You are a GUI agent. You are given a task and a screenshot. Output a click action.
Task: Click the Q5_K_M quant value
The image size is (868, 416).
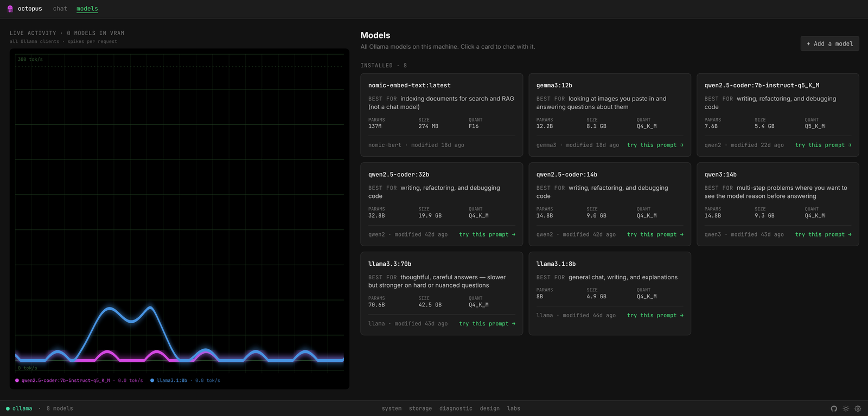pos(815,126)
